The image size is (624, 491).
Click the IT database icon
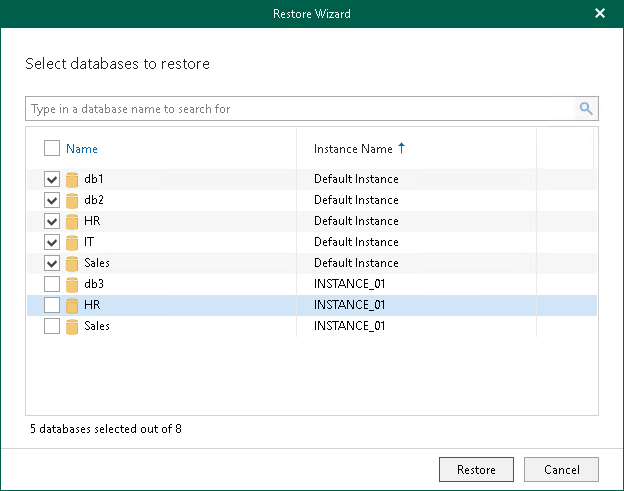click(72, 242)
